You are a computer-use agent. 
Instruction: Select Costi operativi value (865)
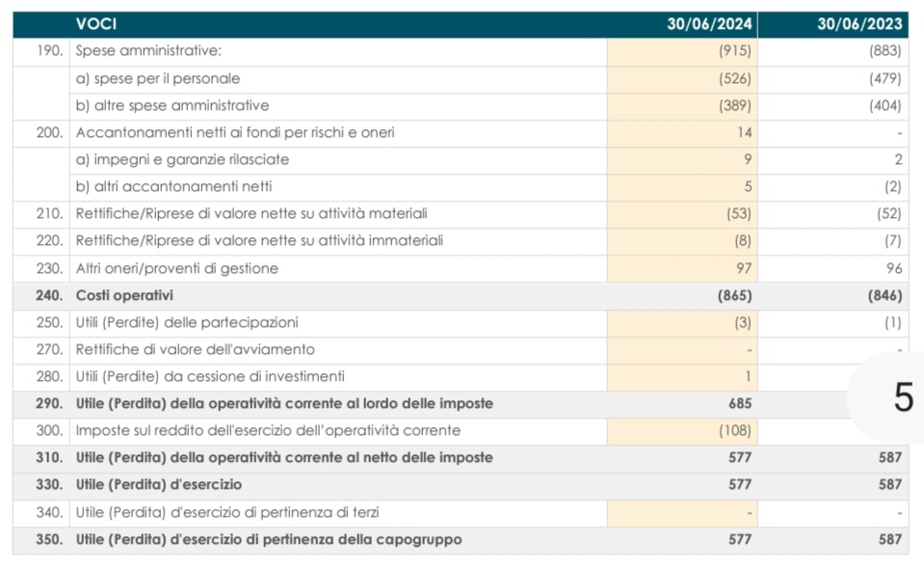tap(735, 295)
